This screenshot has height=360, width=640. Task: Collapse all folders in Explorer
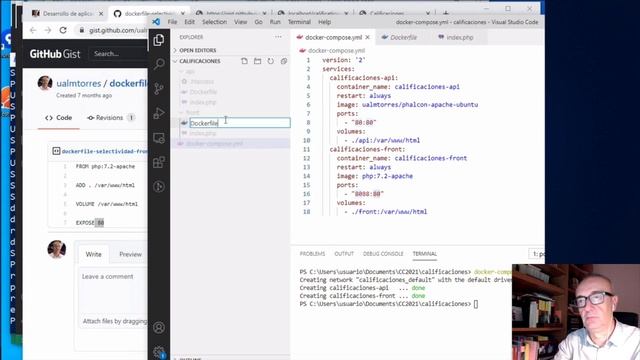click(x=284, y=61)
